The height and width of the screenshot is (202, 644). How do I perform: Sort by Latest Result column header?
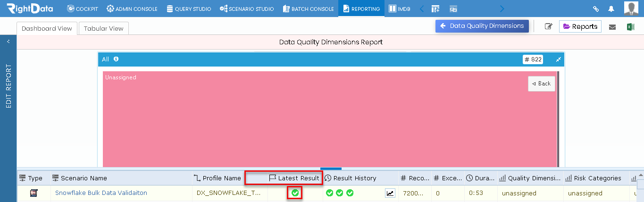294,178
